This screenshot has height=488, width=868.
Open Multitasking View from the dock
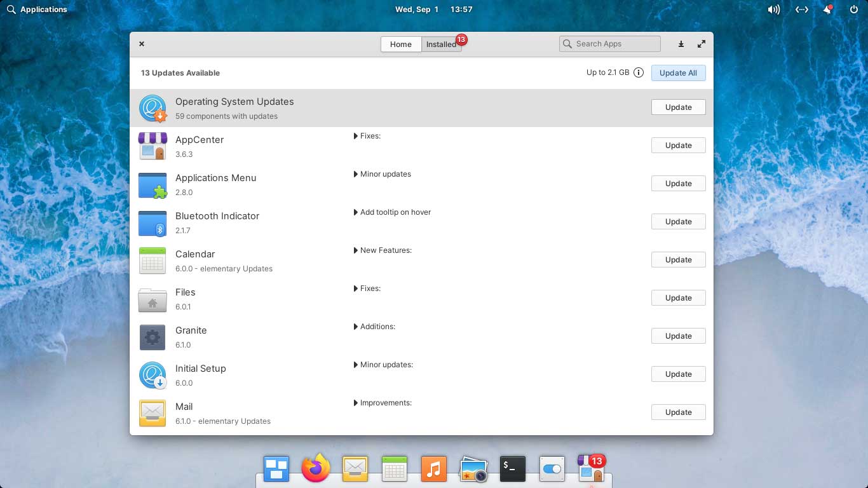[276, 469]
